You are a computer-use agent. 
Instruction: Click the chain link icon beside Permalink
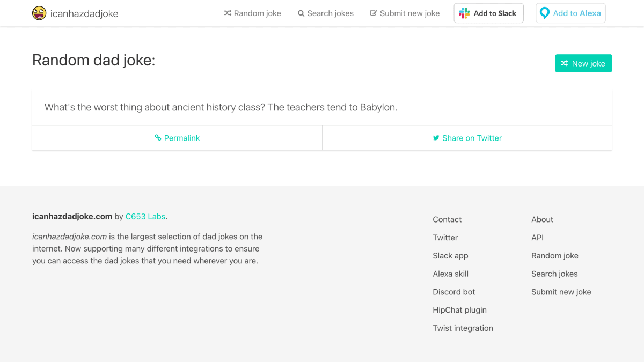tap(158, 138)
